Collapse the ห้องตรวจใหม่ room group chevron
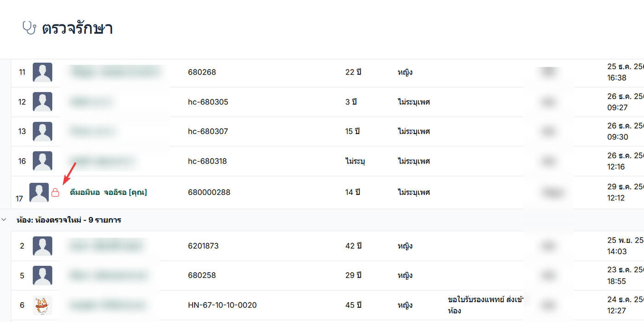 [4, 220]
